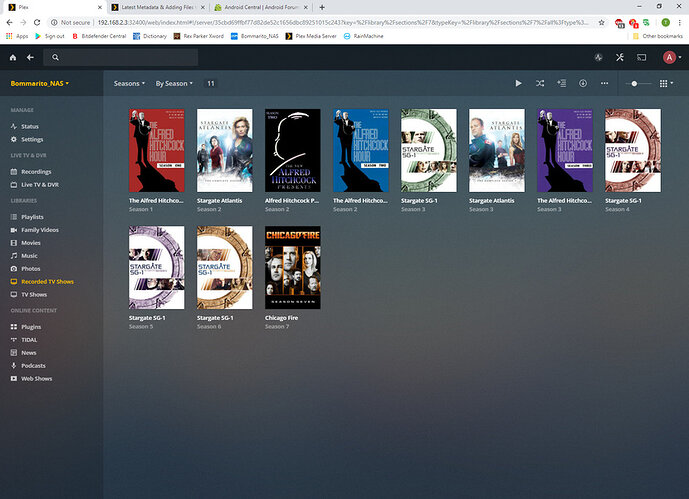The height and width of the screenshot is (499, 689).
Task: Open Stargate Atlantis Season 3 poster
Action: pos(497,150)
